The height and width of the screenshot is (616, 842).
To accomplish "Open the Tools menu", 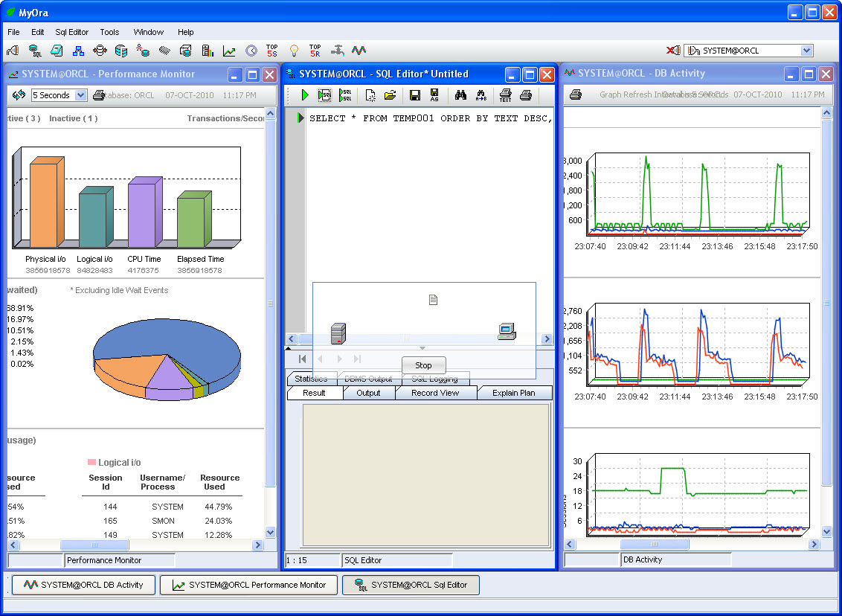I will [x=109, y=32].
